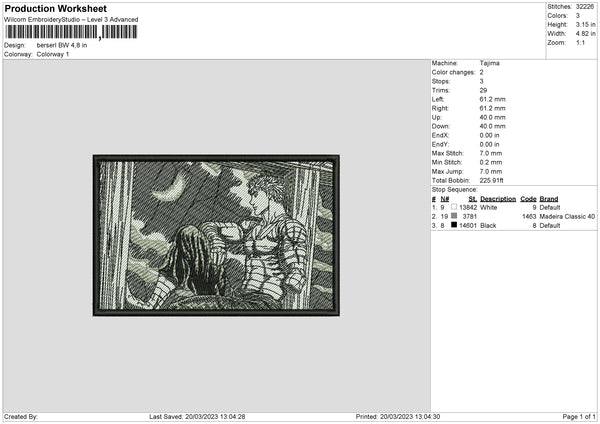
Task: Click the "Color changes:" label
Action: pyautogui.click(x=453, y=72)
